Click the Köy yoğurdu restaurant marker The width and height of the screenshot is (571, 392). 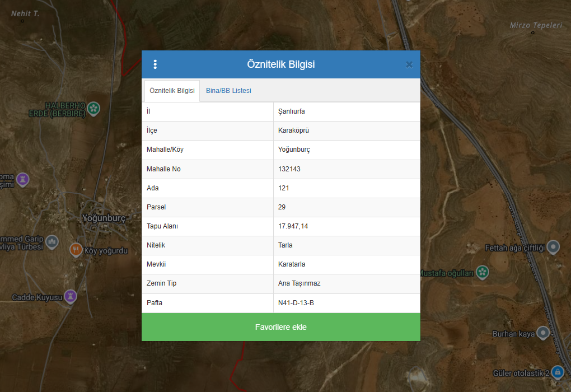pos(76,250)
